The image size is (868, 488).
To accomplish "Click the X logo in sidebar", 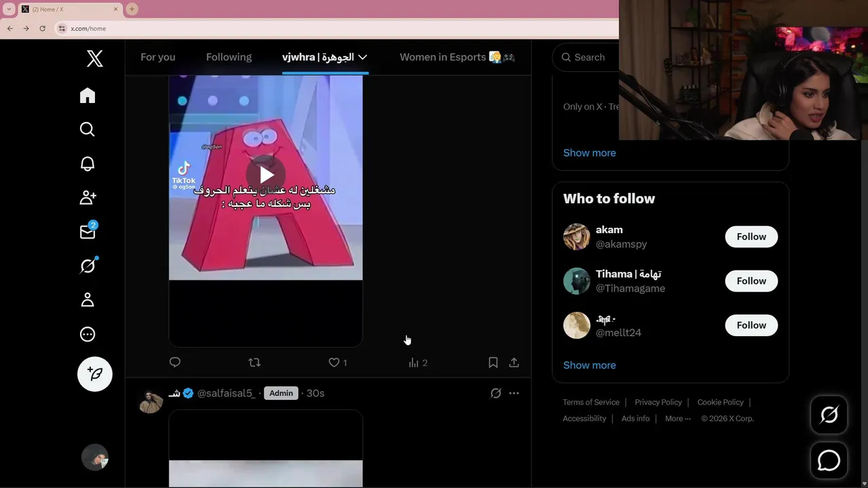I will pyautogui.click(x=95, y=59).
